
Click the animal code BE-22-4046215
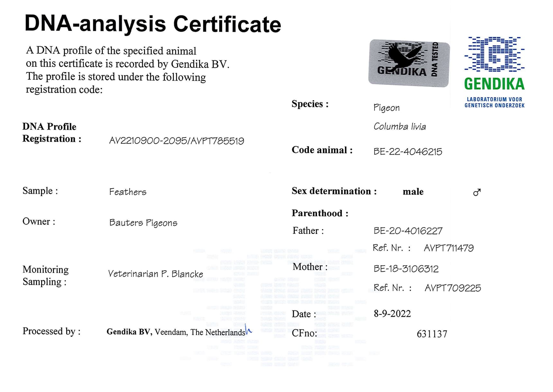pos(408,151)
